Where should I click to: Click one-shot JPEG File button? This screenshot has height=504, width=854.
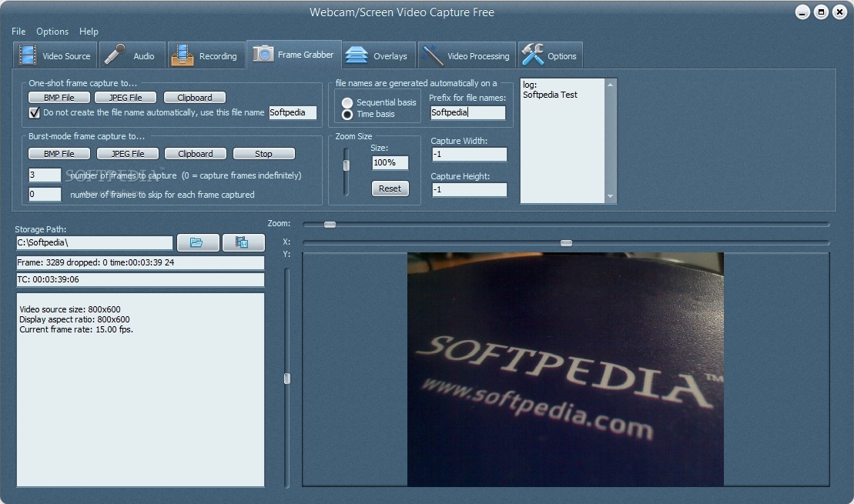(126, 98)
